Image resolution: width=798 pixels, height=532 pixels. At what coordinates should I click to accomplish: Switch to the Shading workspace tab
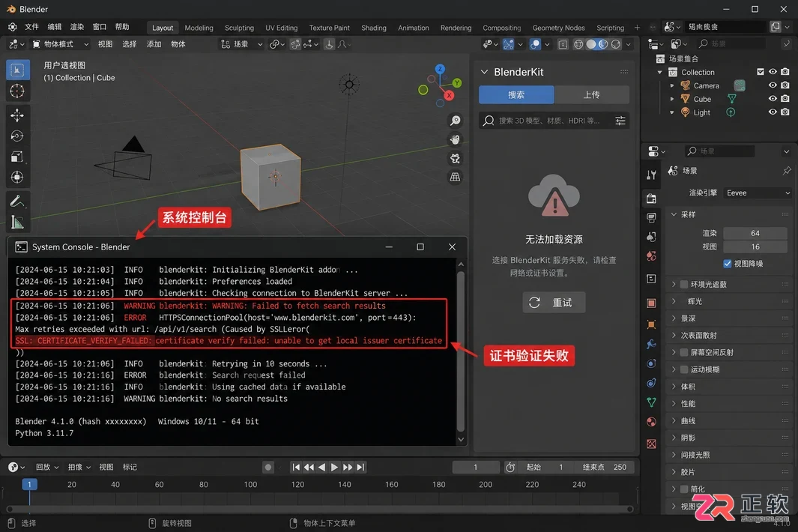coord(374,28)
